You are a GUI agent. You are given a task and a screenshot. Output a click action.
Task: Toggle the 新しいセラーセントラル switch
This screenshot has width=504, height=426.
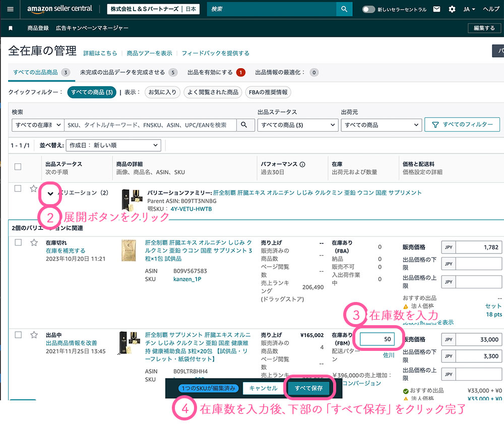tap(368, 9)
